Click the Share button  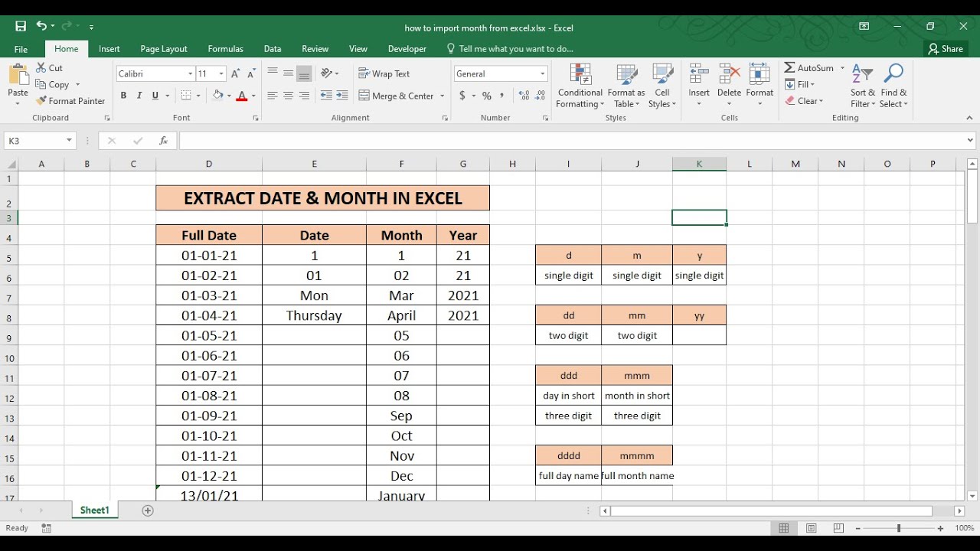pyautogui.click(x=946, y=48)
